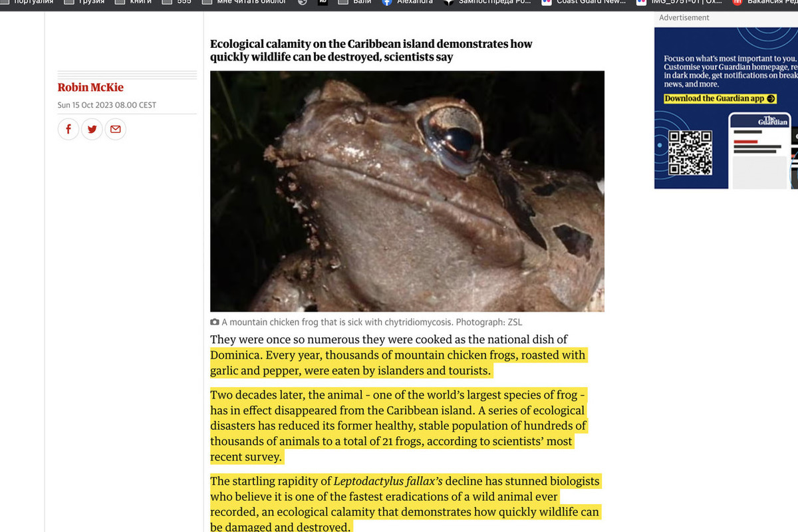Open the 555 bookmarks folder
This screenshot has height=532, width=798.
(x=177, y=2)
